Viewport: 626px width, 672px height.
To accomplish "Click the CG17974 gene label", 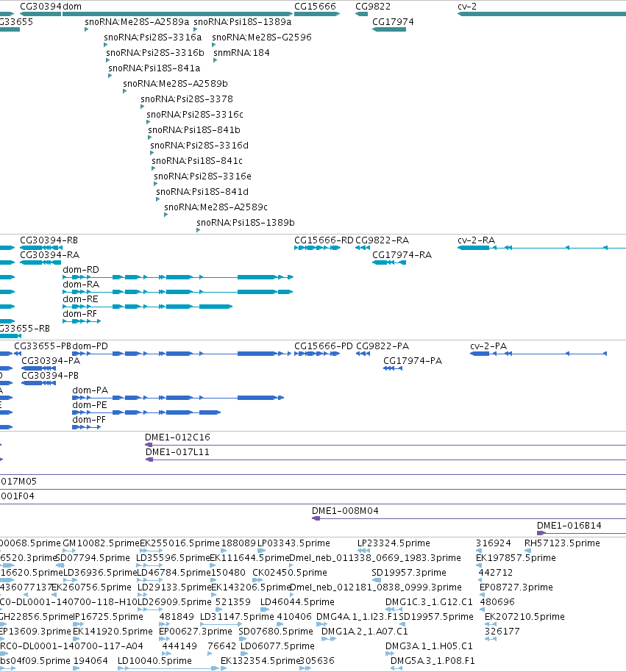I will (x=393, y=22).
